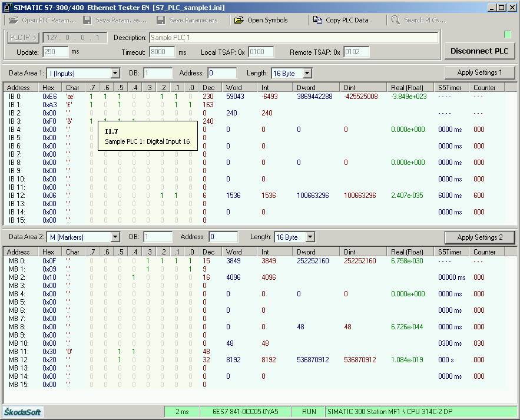Toggle bit .5 of MB 12
The image size is (520, 420).
click(120, 359)
